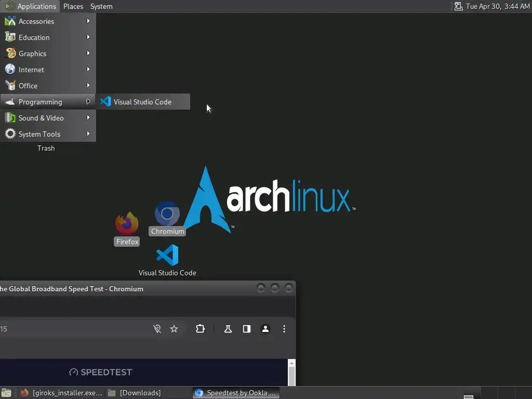Open Chromium three-dot menu
Screen dimensions: 532x399
(x=284, y=329)
